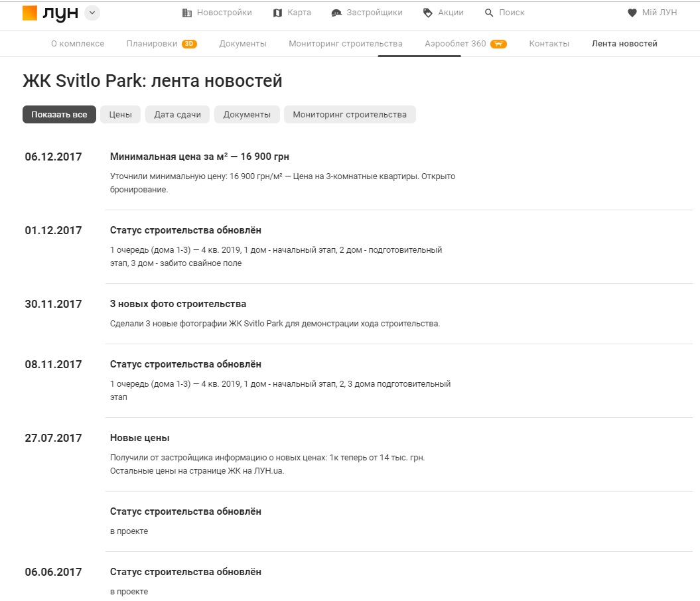Screen dimensions: 700x601
Task: Click the Мій ЛУН heart icon
Action: click(x=632, y=13)
